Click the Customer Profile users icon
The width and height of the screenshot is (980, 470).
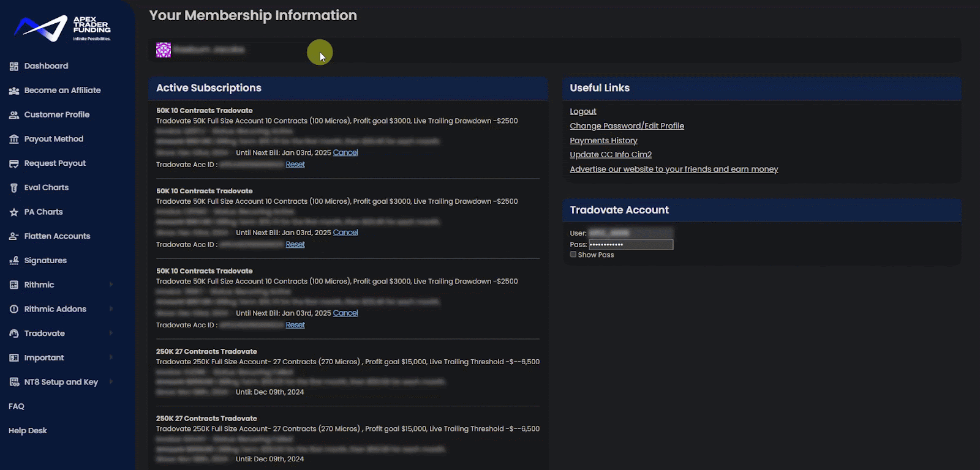coord(14,114)
